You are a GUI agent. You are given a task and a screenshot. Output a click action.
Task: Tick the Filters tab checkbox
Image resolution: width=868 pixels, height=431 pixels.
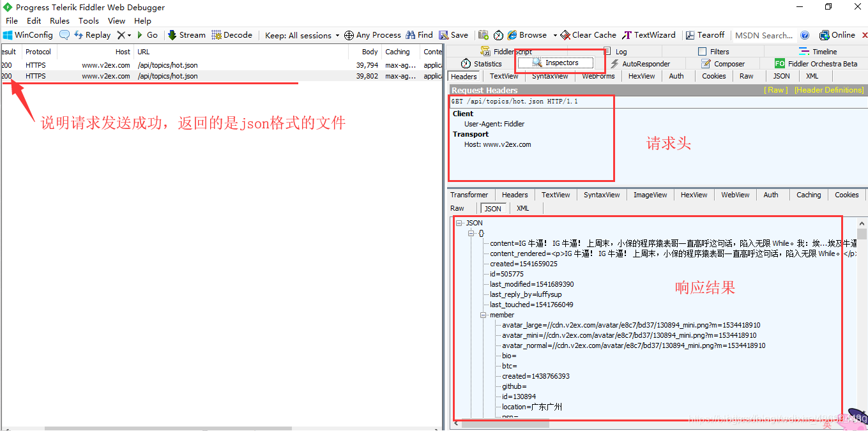click(703, 52)
